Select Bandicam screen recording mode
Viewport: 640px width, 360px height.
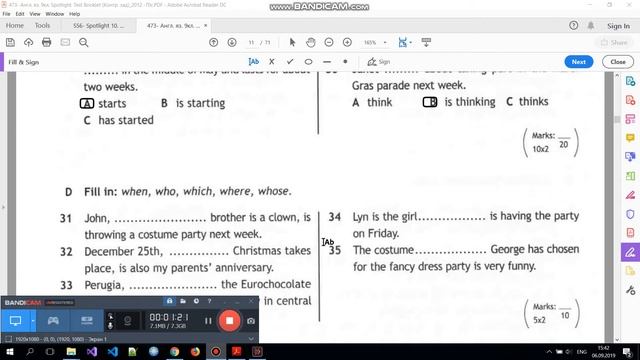[x=16, y=321]
